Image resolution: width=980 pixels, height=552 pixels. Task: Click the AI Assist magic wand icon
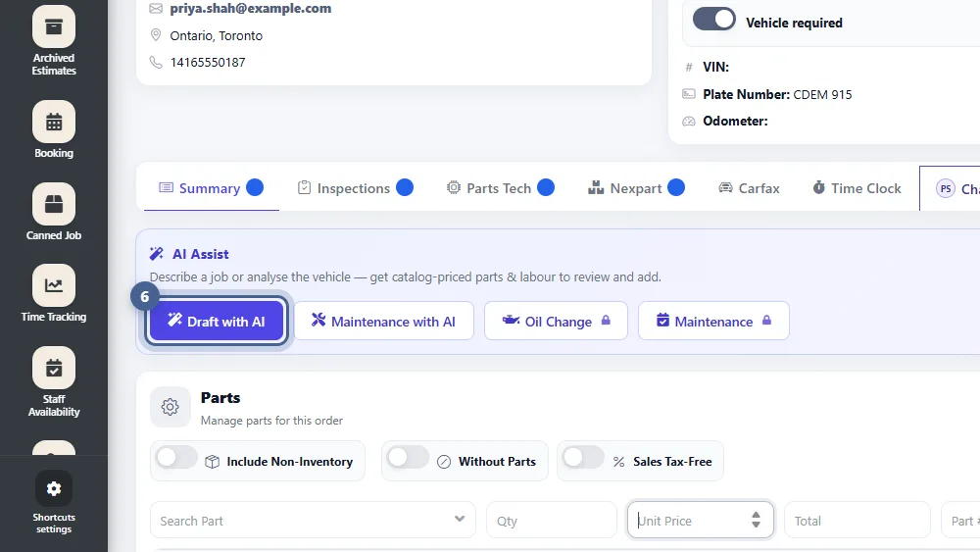(x=156, y=254)
